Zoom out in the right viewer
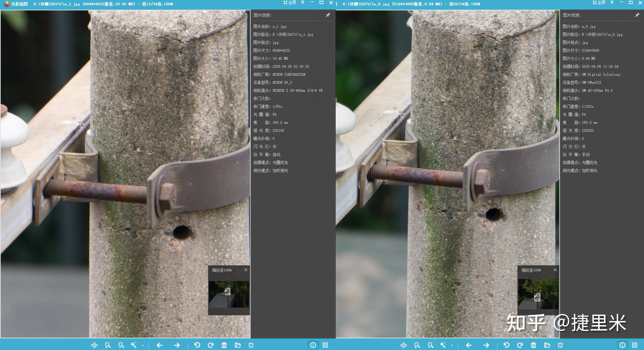 430,345
